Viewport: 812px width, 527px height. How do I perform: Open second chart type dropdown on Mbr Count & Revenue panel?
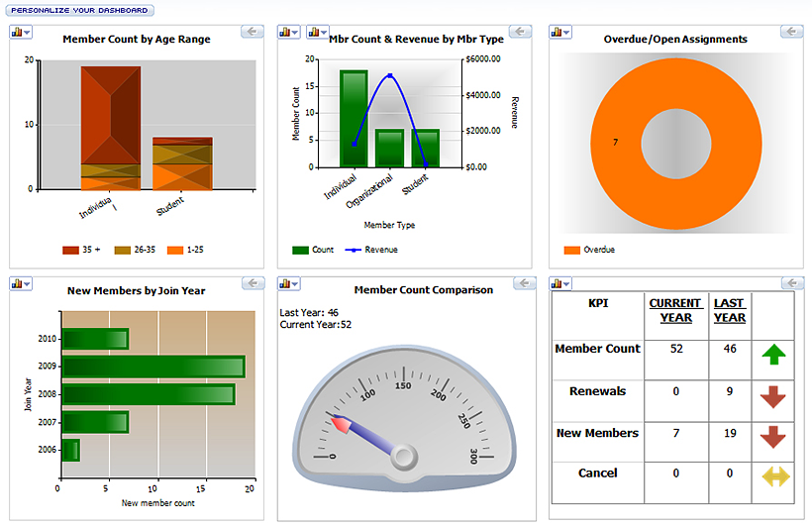click(x=318, y=32)
